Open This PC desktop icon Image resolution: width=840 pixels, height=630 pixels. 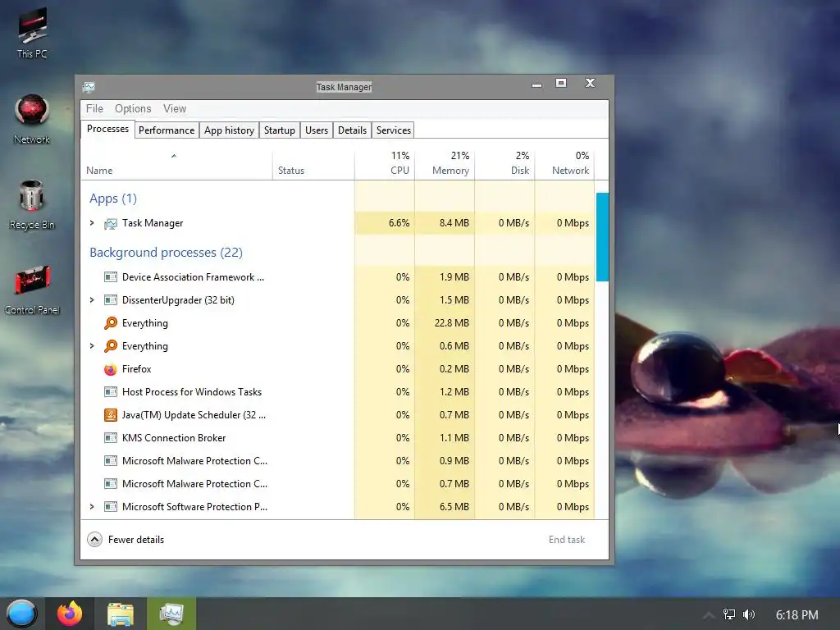click(32, 33)
